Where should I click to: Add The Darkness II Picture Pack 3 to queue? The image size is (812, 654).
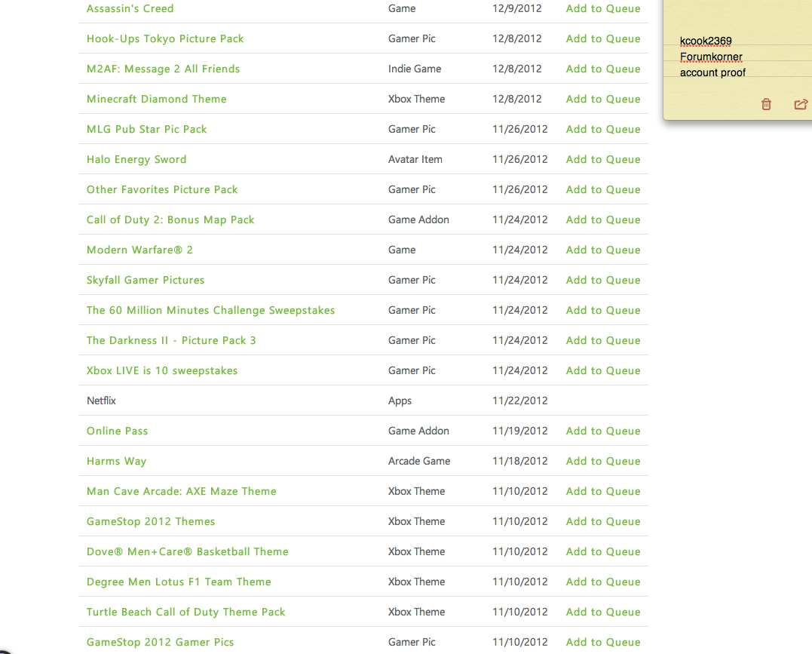pyautogui.click(x=603, y=340)
